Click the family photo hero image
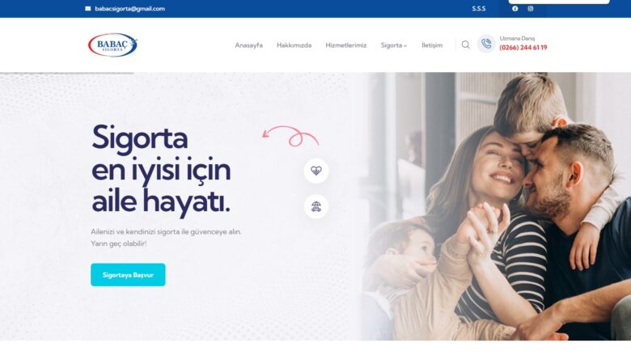Image resolution: width=631 pixels, height=364 pixels. pos(496,206)
